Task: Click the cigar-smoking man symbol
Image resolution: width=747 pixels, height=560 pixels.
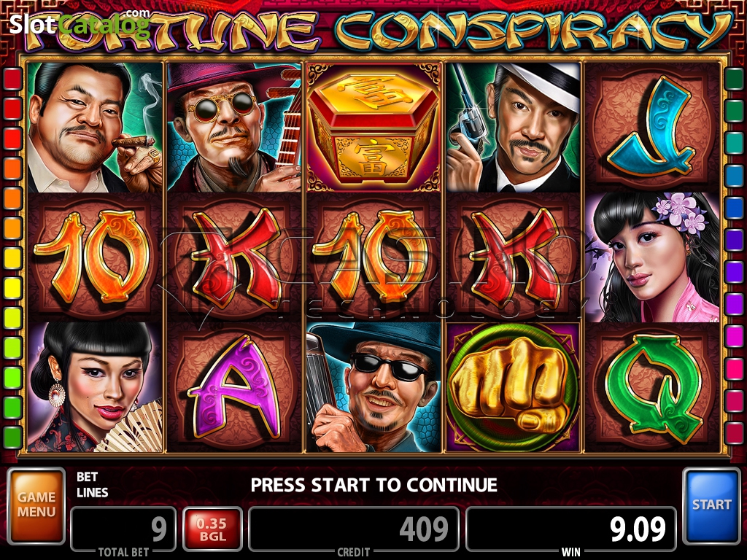Action: pyautogui.click(x=96, y=128)
